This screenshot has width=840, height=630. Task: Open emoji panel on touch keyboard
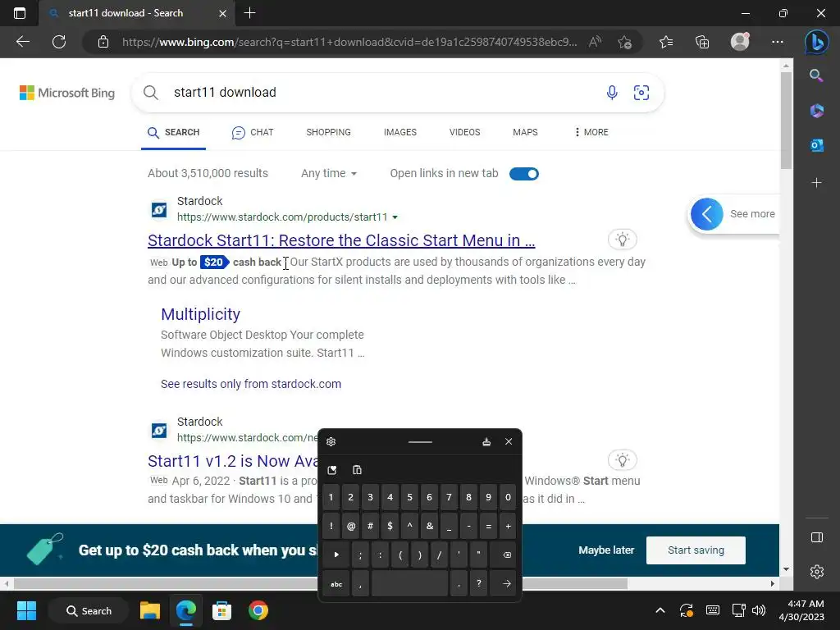pos(332,470)
